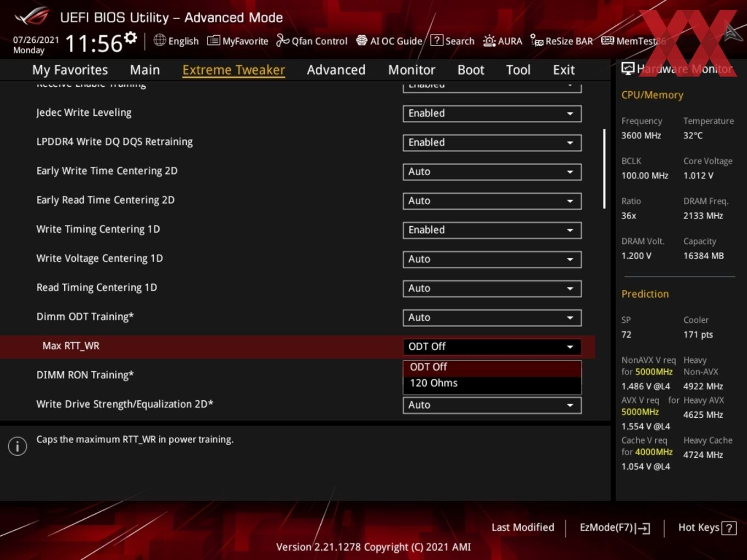Click the 1.012 V core voltage value
747x560 pixels.
698,176
